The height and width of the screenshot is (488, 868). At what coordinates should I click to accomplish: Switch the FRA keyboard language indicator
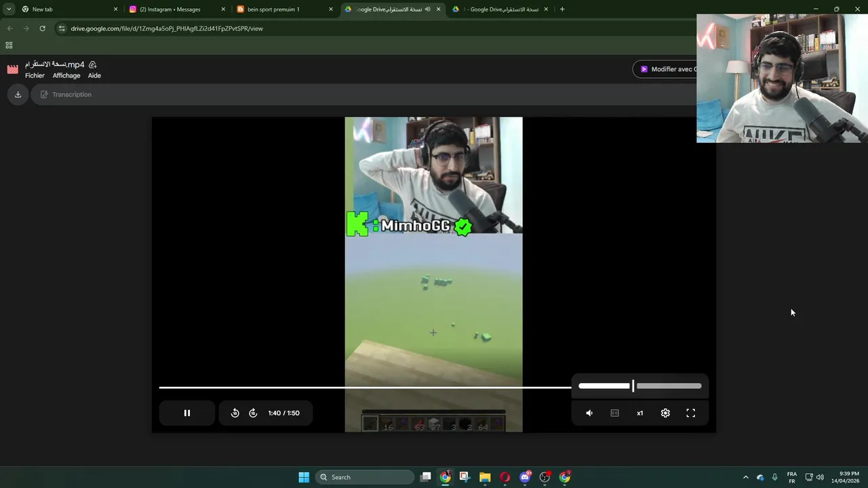[791, 477]
